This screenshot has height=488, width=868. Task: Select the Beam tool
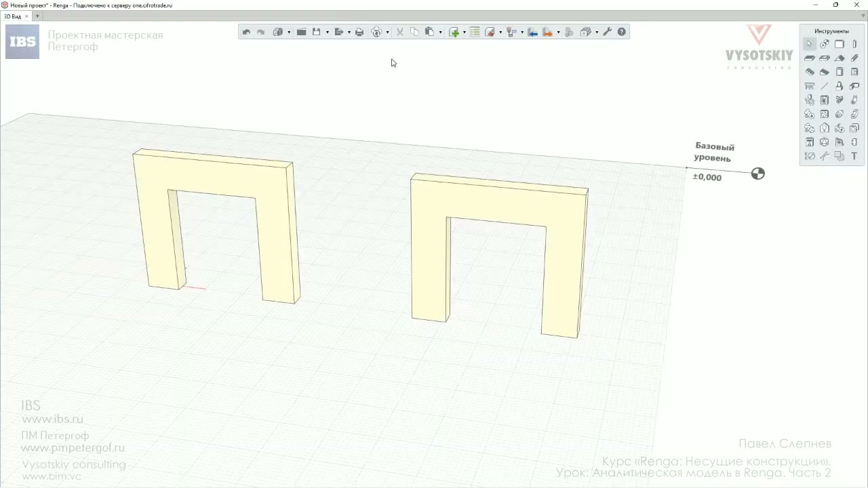pyautogui.click(x=854, y=58)
